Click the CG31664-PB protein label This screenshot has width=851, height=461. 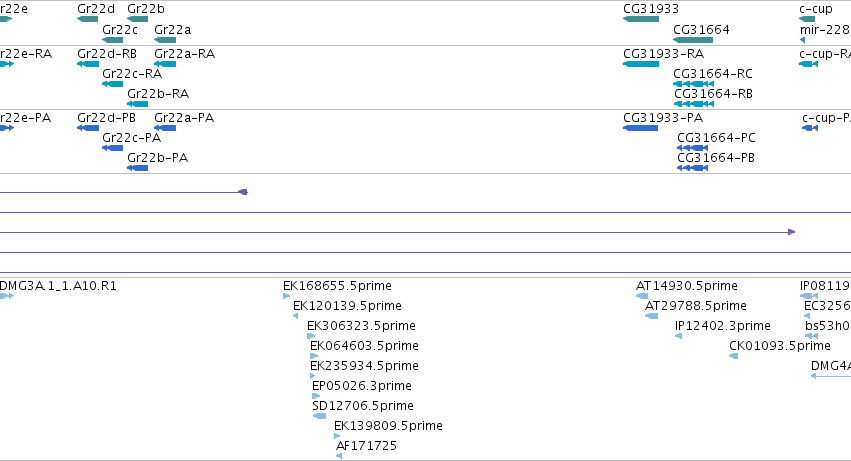tap(716, 158)
